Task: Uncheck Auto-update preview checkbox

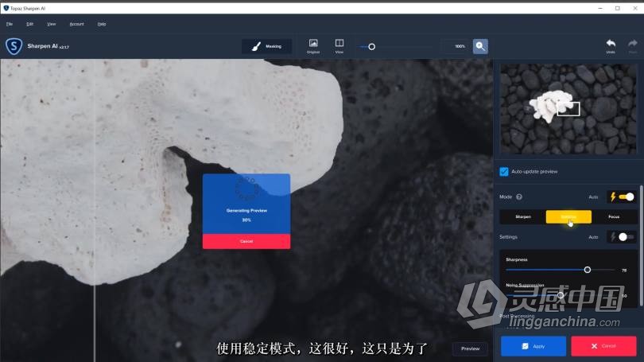Action: tap(504, 172)
